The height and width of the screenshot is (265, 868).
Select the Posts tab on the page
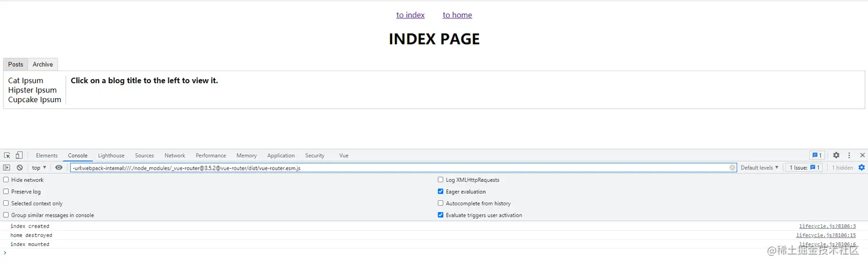15,64
